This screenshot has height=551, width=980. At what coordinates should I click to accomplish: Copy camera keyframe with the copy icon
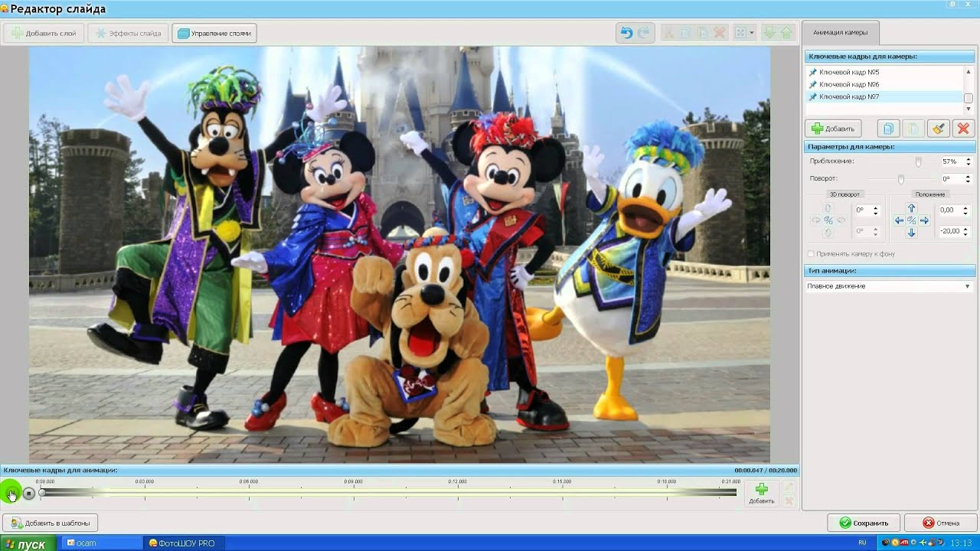[x=888, y=129]
